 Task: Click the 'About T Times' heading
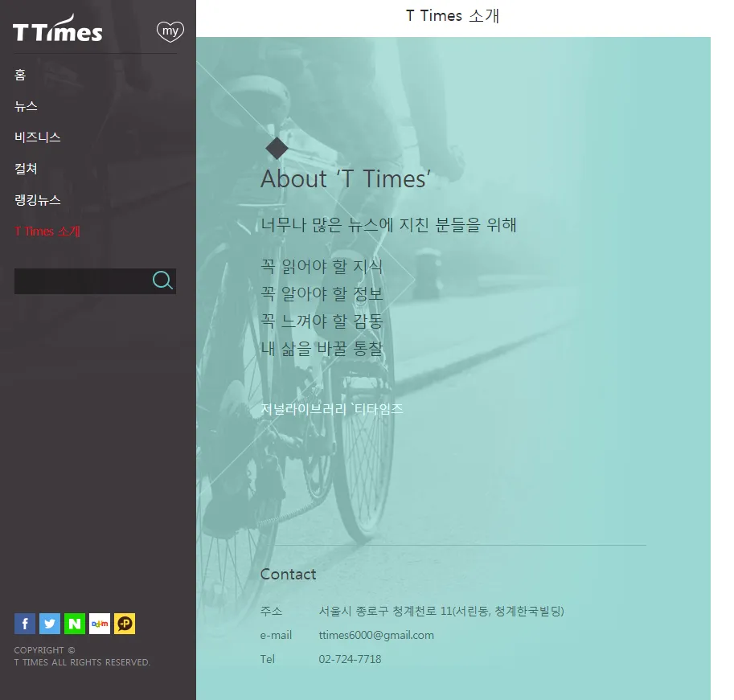tap(346, 178)
